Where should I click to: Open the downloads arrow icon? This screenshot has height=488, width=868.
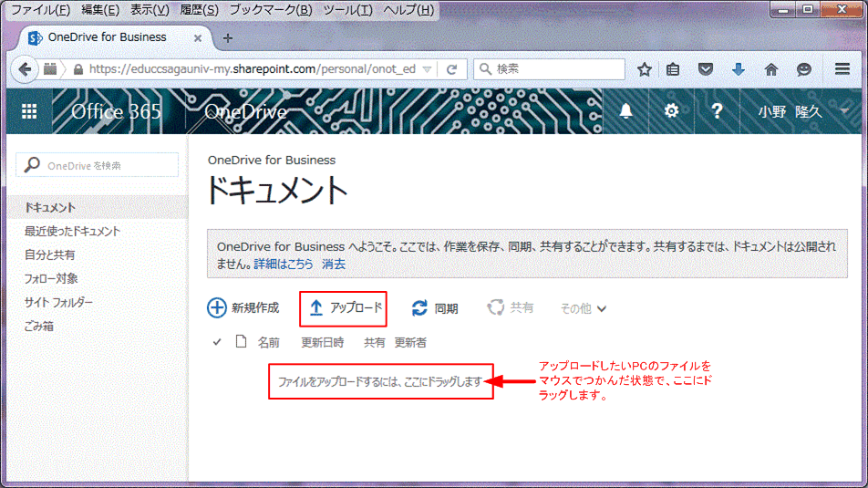pyautogui.click(x=738, y=69)
